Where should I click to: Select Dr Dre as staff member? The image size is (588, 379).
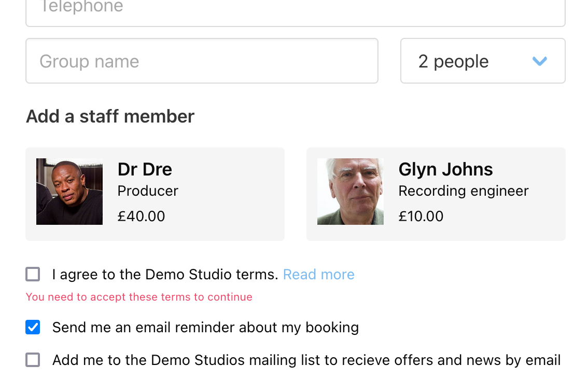155,194
